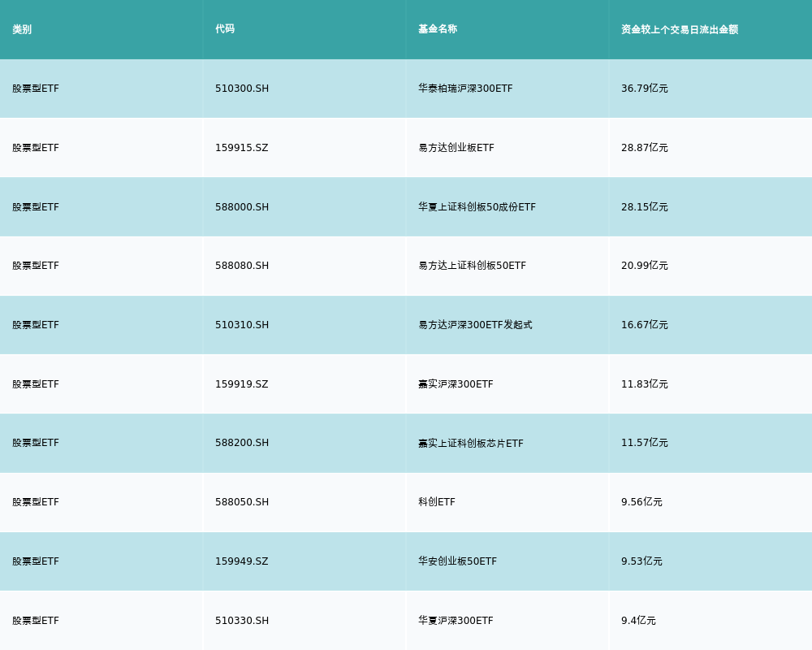Click the 9.56亿元 outflow value
The height and width of the screenshot is (650, 812).
coord(641,502)
